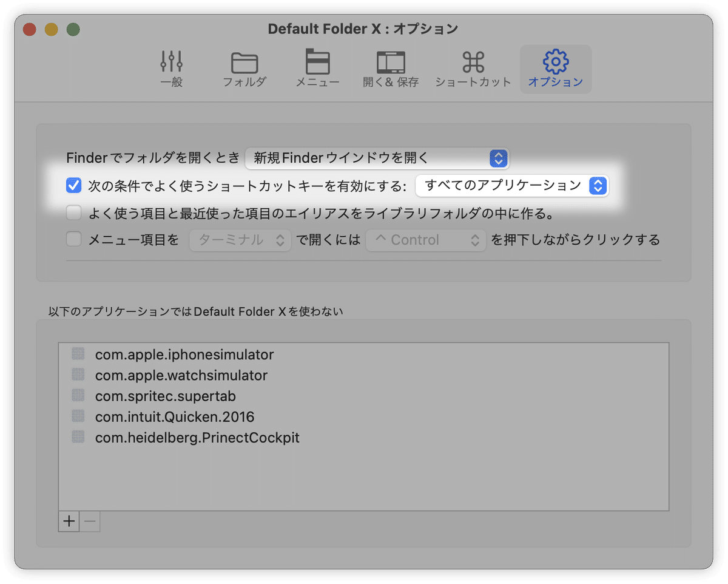The image size is (728, 584).
Task: Select the com.heidelberg.PrinectCockpit row
Action: tap(363, 437)
